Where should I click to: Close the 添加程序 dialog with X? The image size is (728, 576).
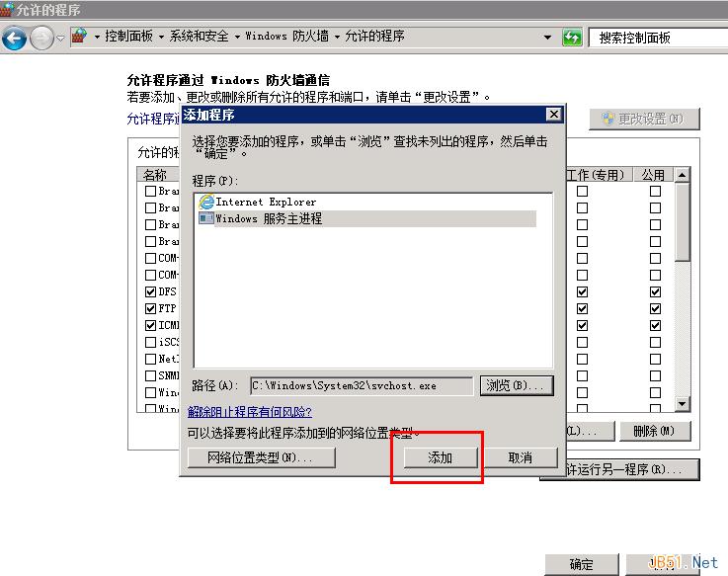pos(553,115)
